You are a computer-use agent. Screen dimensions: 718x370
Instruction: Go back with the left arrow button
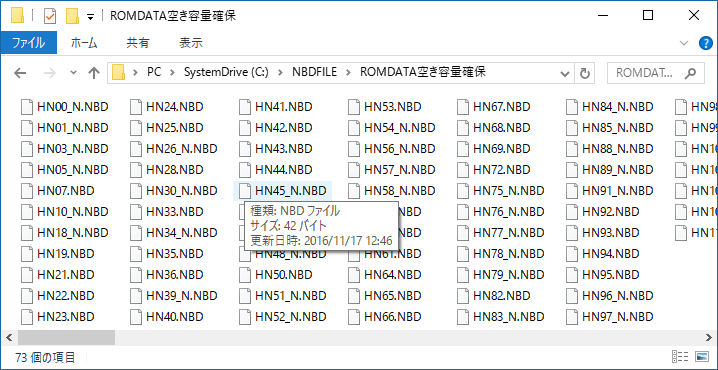pyautogui.click(x=20, y=73)
